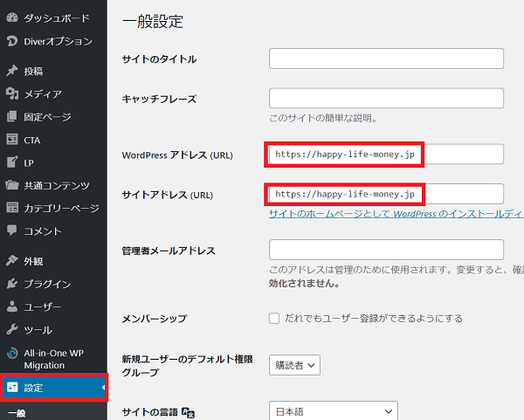Click the Tools wrench icon
Image resolution: width=524 pixels, height=420 pixels.
tap(12, 329)
